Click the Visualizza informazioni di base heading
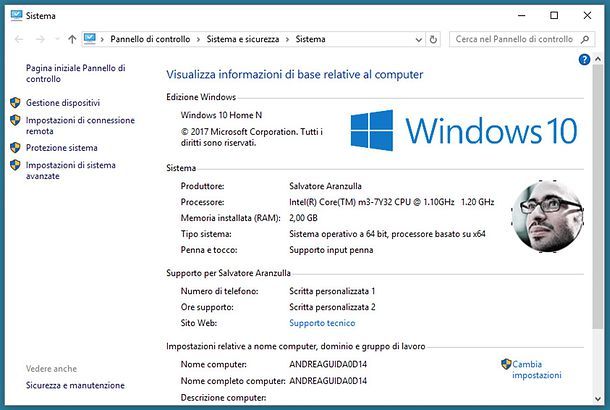Screen dimensions: 610x410 click(294, 74)
